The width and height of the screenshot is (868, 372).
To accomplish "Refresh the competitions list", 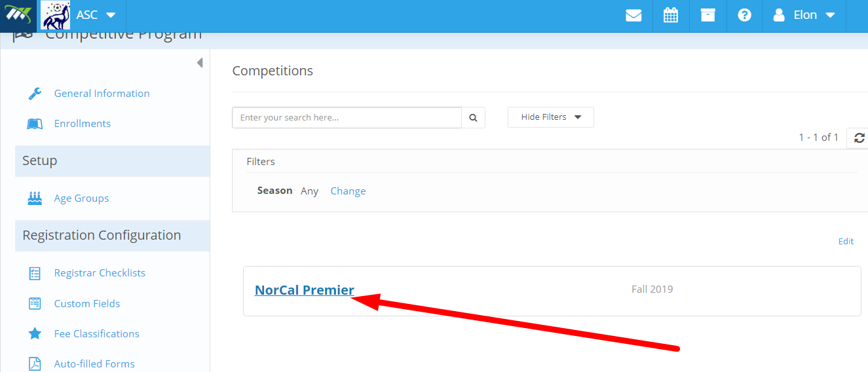I will coord(859,138).
